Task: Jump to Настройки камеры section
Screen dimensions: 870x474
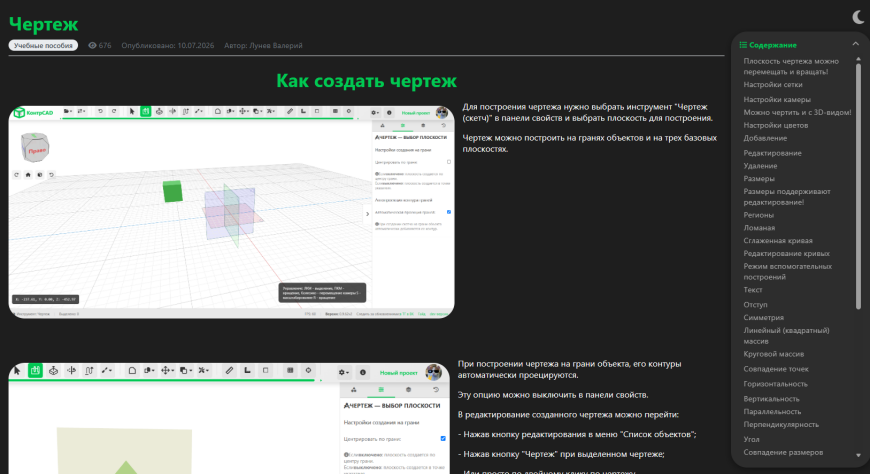Action: tap(777, 99)
